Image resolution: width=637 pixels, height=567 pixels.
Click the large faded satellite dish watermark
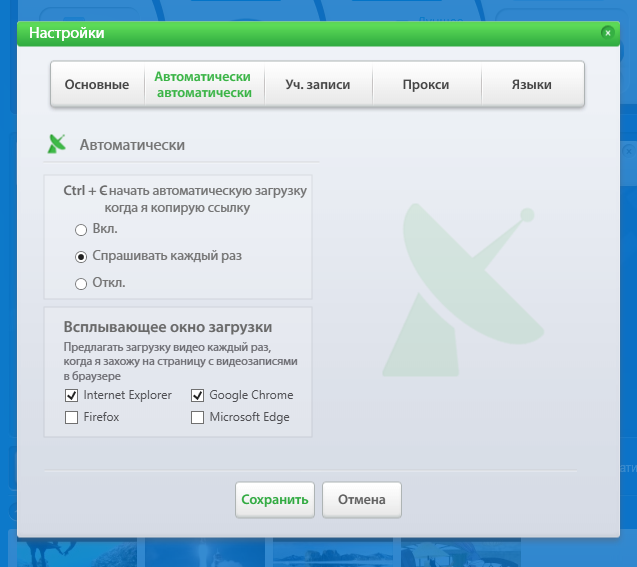coord(460,277)
